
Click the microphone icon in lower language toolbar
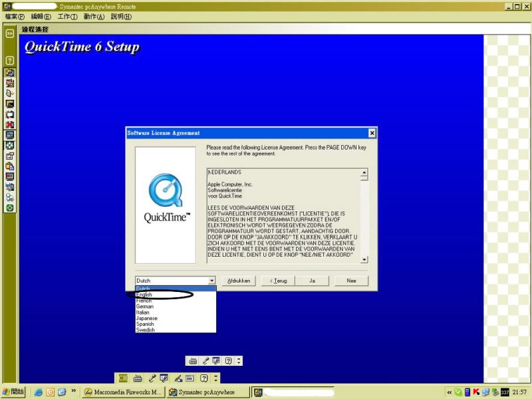[152, 378]
